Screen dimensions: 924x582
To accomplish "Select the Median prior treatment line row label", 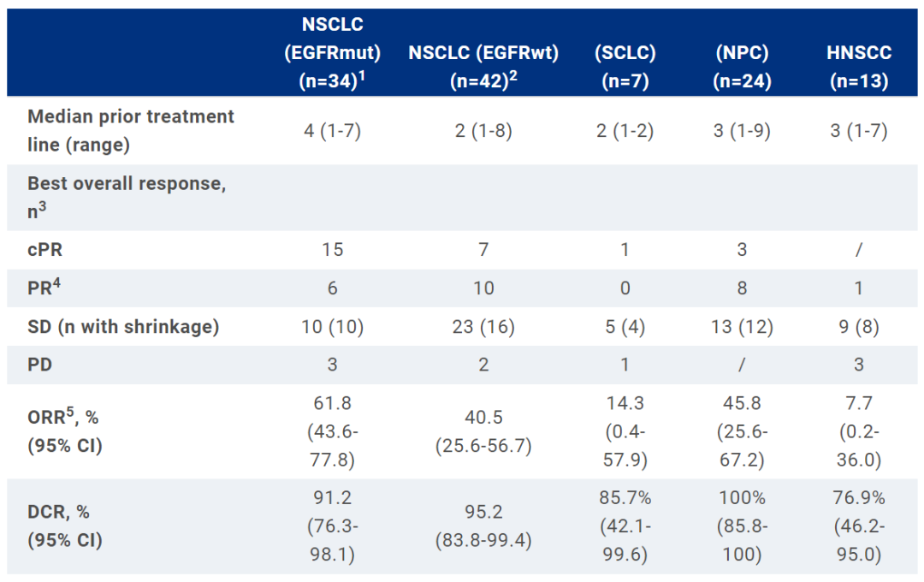I will click(131, 130).
